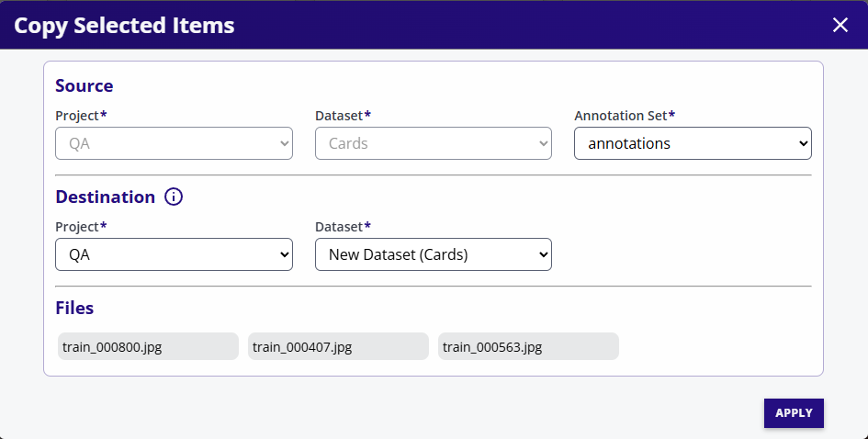Image resolution: width=868 pixels, height=439 pixels.
Task: Select the train_000800.jpg file chip
Action: (148, 346)
